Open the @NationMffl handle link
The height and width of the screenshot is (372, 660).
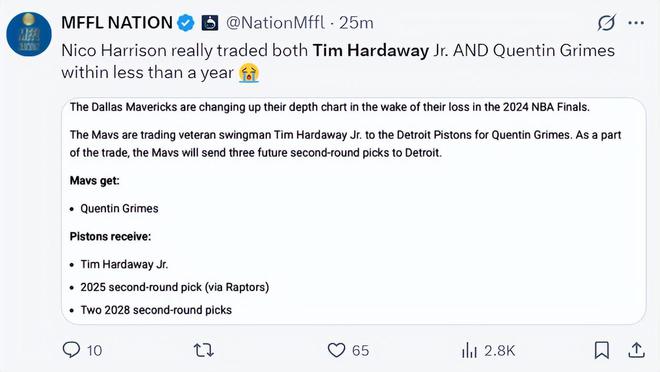(276, 23)
